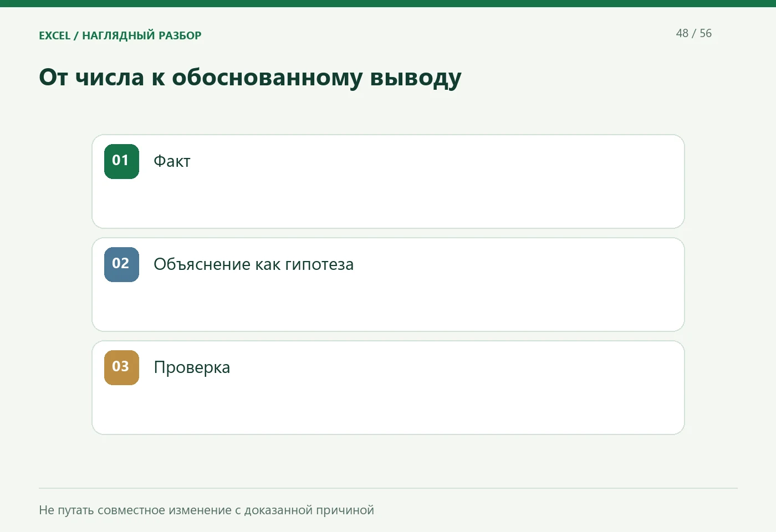Click the blue 02 step badge
The width and height of the screenshot is (776, 532).
tap(121, 264)
